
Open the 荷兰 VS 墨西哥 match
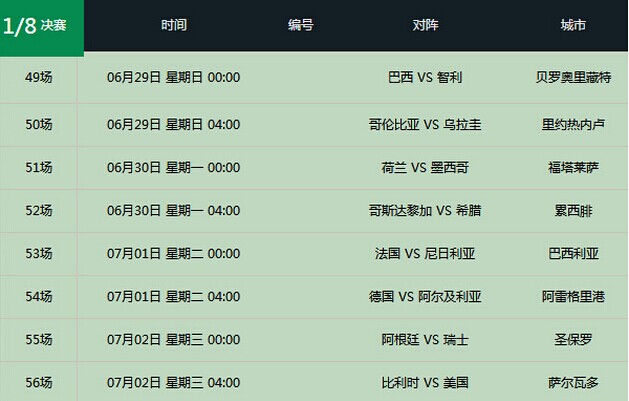[425, 167]
